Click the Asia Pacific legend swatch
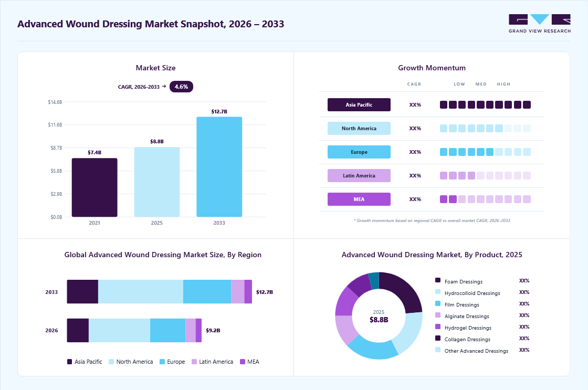588x390 pixels. point(69,362)
